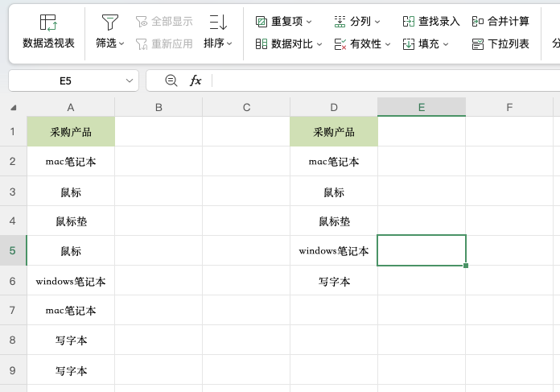Click the 重新应用 reapply filter icon
560x392 pixels.
tap(142, 44)
